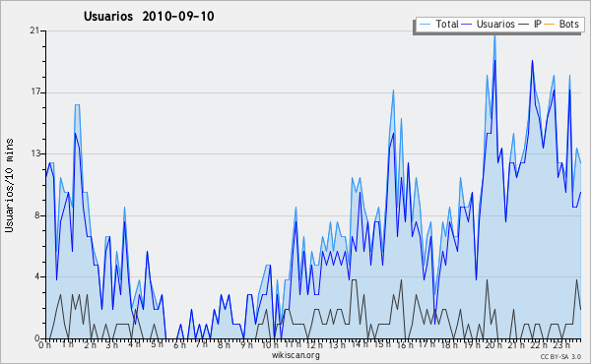Click the "12 h" x-axis label

(314, 345)
